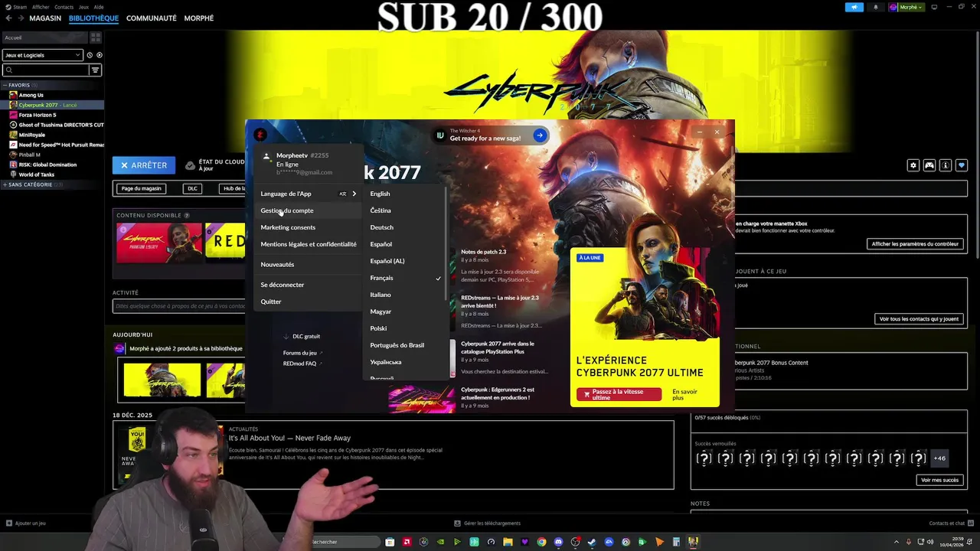Screen dimensions: 980x551
Task: Select Forza Horizon 5 in library
Action: 37,115
